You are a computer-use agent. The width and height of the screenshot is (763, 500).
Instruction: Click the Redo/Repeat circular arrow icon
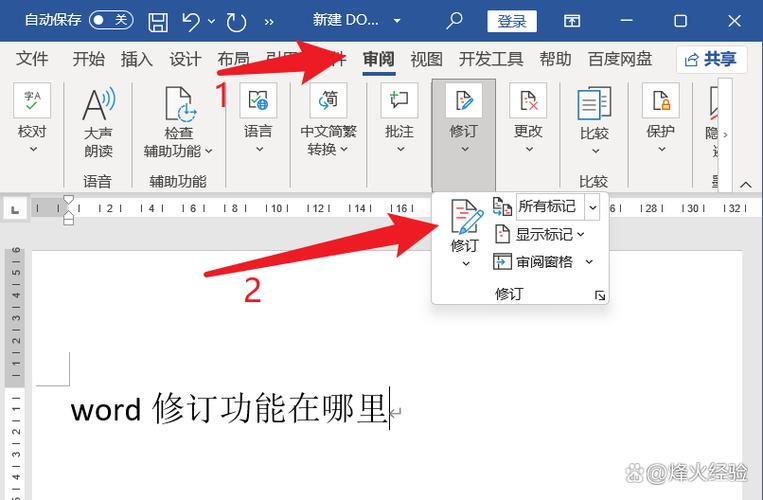[236, 21]
